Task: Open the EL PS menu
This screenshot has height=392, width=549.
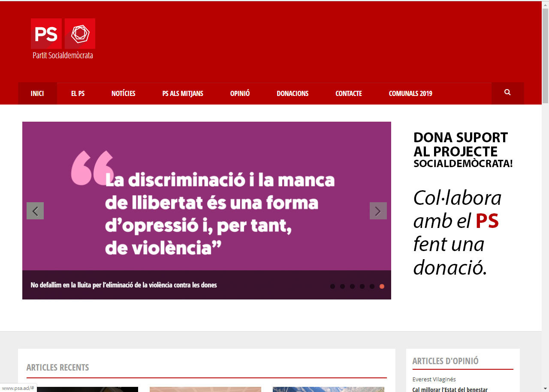Action: (78, 93)
